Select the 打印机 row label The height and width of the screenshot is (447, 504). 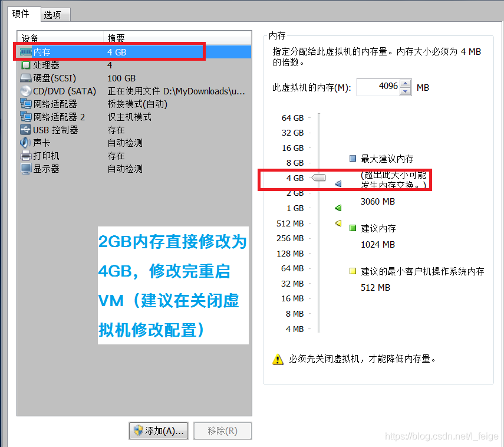47,156
